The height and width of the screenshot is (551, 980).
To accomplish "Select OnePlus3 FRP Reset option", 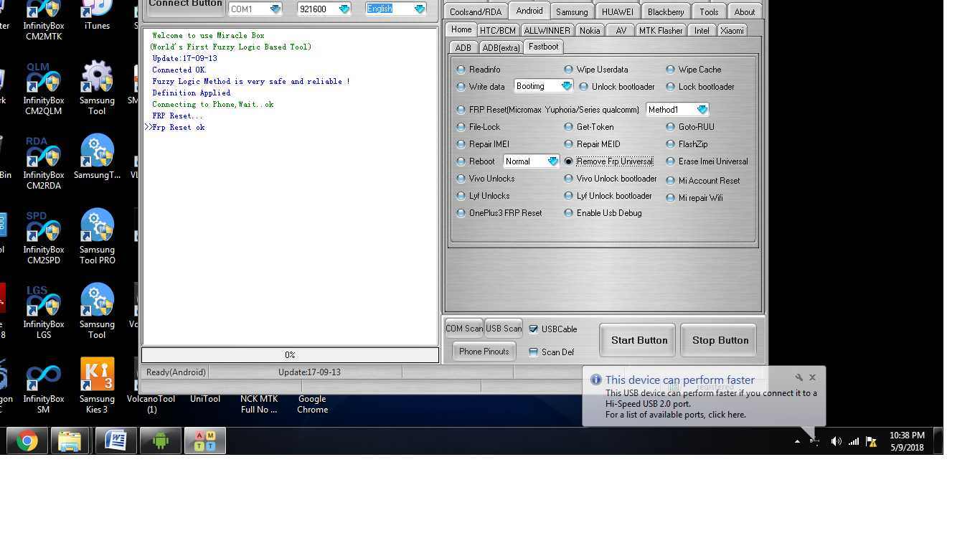I will tap(500, 213).
